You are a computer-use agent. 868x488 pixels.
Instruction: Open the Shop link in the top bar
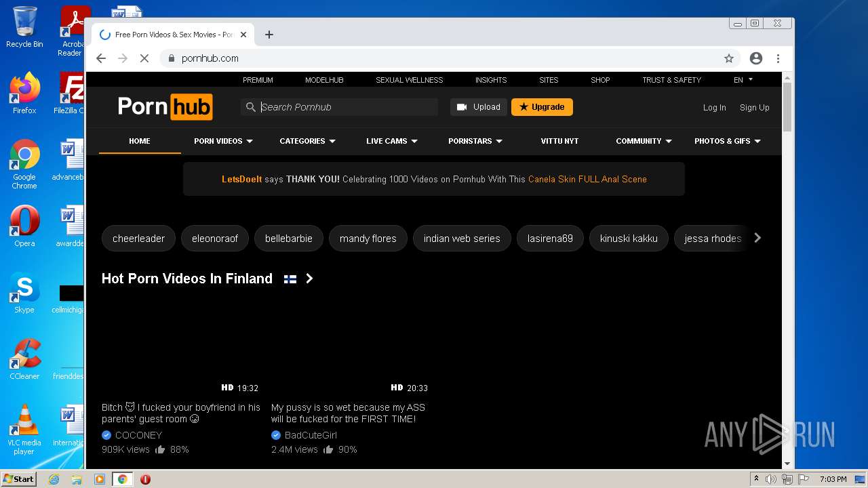pyautogui.click(x=600, y=80)
